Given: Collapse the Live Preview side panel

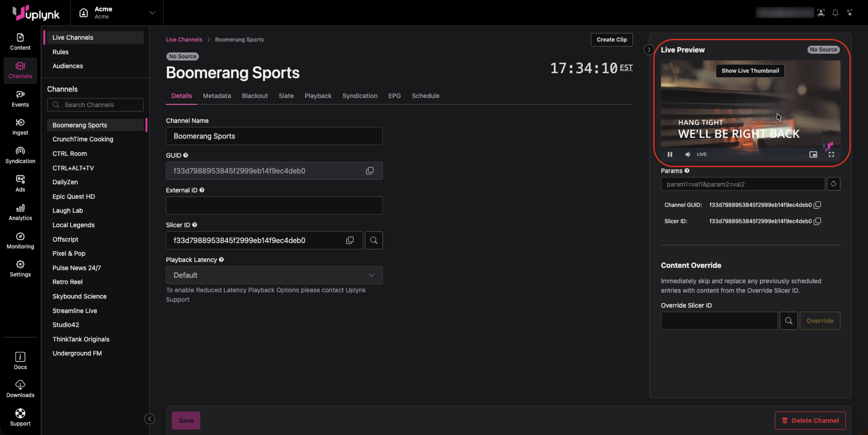Looking at the screenshot, I should coord(649,50).
